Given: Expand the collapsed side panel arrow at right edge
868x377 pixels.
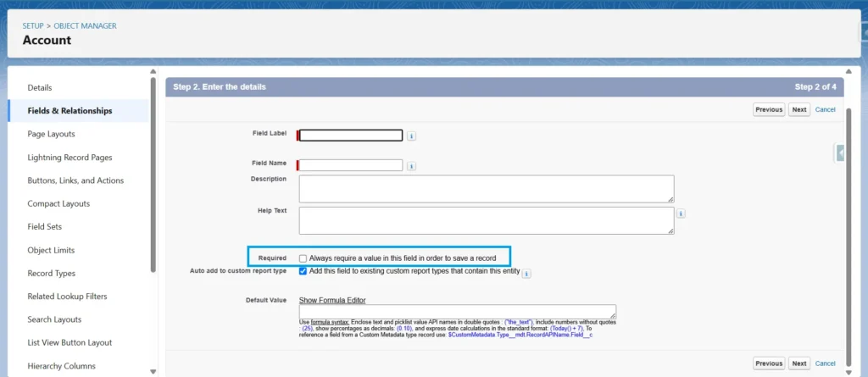Looking at the screenshot, I should [840, 152].
